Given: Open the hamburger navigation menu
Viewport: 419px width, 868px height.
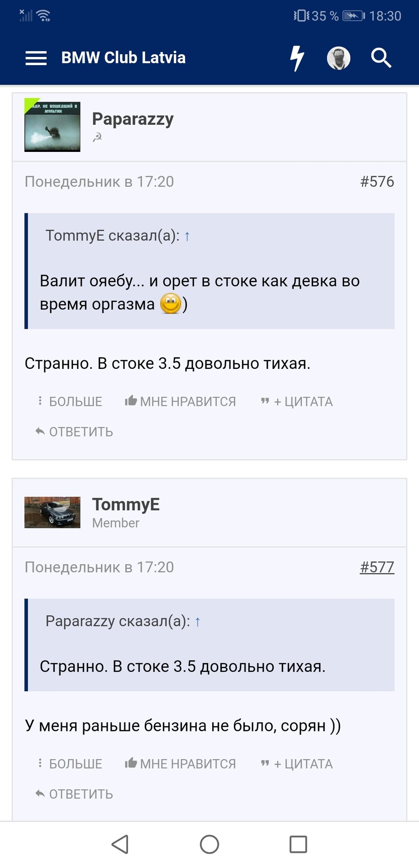Looking at the screenshot, I should pyautogui.click(x=36, y=58).
